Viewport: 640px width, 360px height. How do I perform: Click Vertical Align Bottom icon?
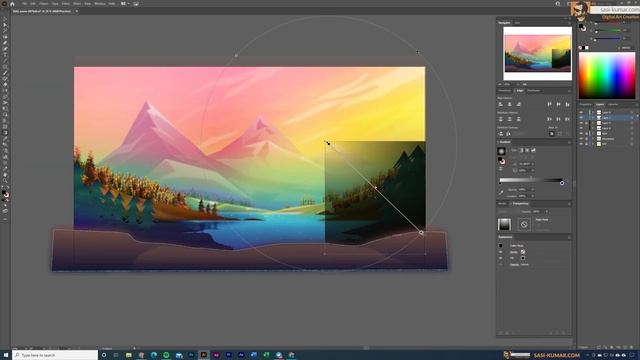pos(567,104)
